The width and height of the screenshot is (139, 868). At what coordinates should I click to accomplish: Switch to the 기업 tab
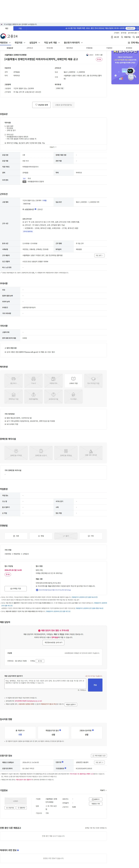pos(20,28)
